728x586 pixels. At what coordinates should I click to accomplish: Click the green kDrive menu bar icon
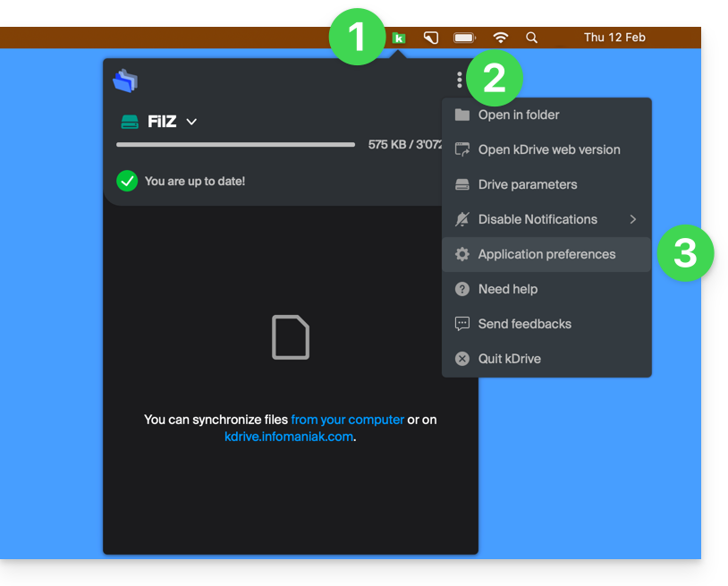pyautogui.click(x=399, y=38)
